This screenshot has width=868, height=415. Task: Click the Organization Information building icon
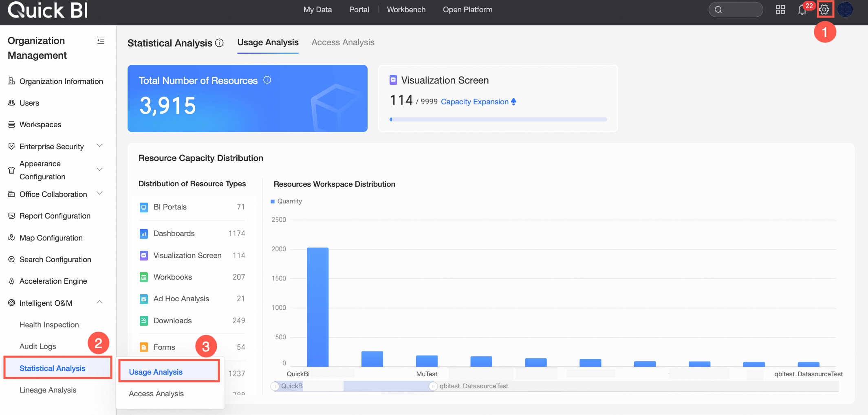pos(12,81)
